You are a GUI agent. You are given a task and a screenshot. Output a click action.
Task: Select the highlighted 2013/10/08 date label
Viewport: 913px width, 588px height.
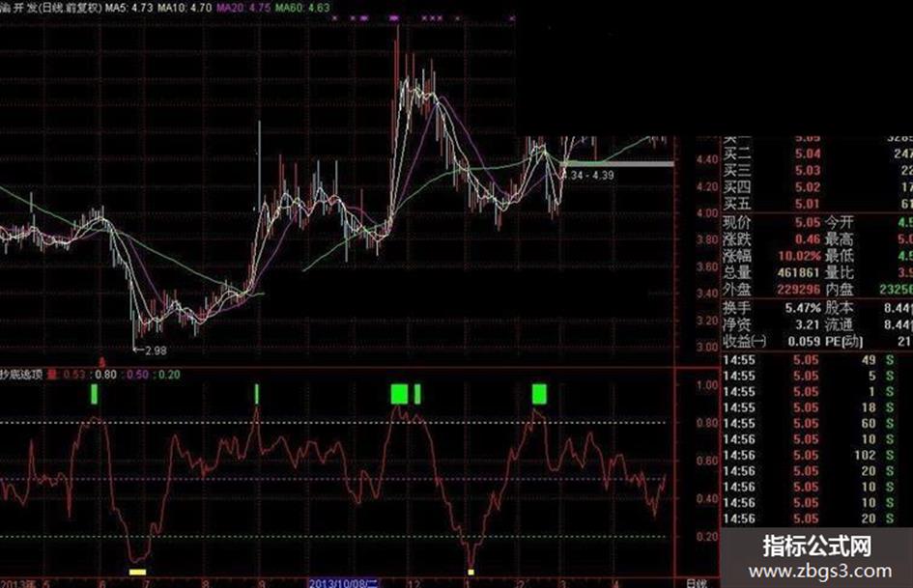pyautogui.click(x=344, y=583)
